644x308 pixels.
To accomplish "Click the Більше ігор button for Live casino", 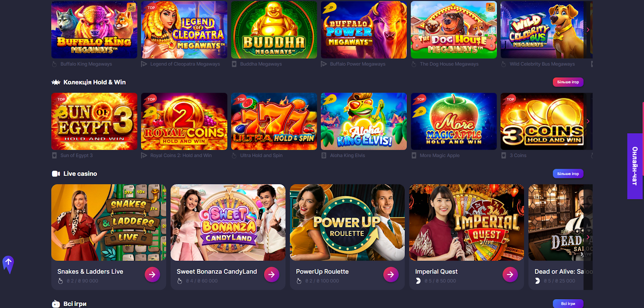I will point(568,174).
